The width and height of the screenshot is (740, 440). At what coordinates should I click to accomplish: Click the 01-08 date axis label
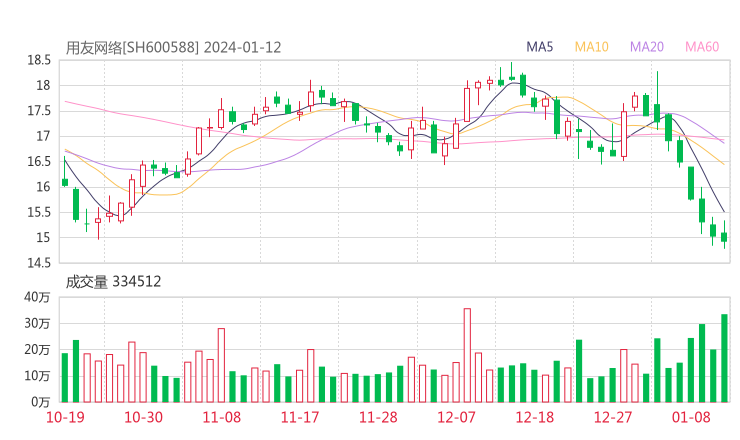[691, 417]
